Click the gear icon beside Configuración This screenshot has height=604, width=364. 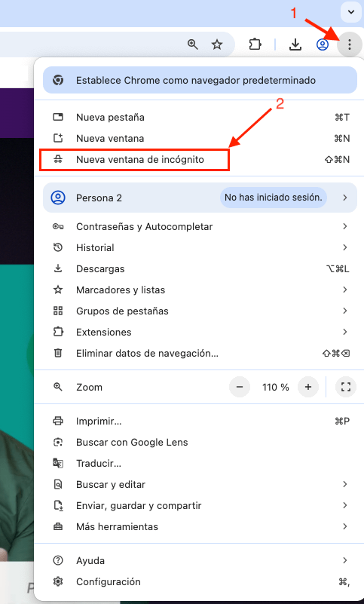[58, 581]
